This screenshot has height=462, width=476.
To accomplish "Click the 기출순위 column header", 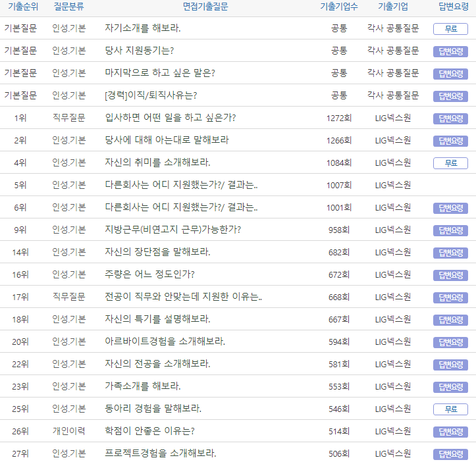I will tap(20, 7).
